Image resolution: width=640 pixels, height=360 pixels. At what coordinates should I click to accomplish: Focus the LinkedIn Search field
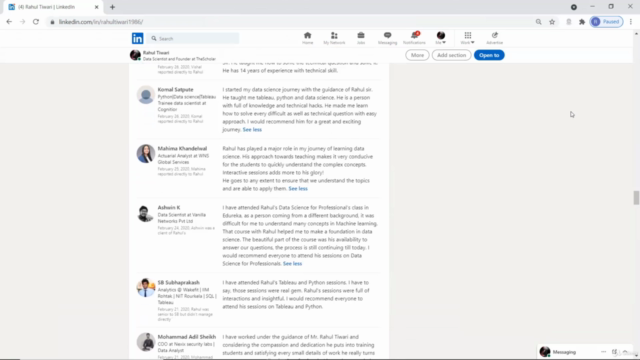[193, 38]
